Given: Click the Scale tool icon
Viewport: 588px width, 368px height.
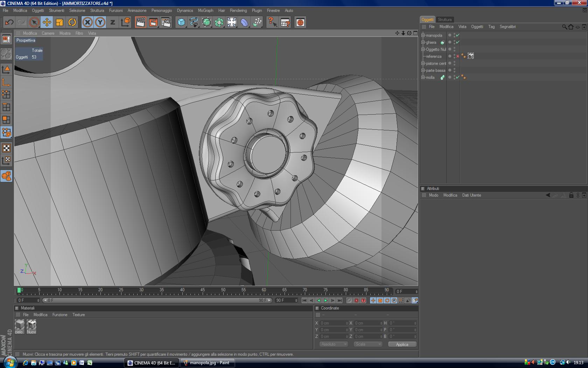Looking at the screenshot, I should point(59,22).
